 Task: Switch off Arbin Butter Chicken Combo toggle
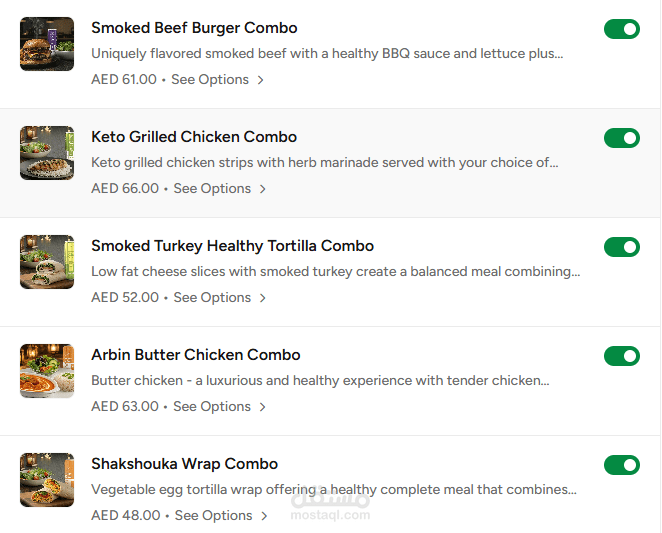pos(621,356)
